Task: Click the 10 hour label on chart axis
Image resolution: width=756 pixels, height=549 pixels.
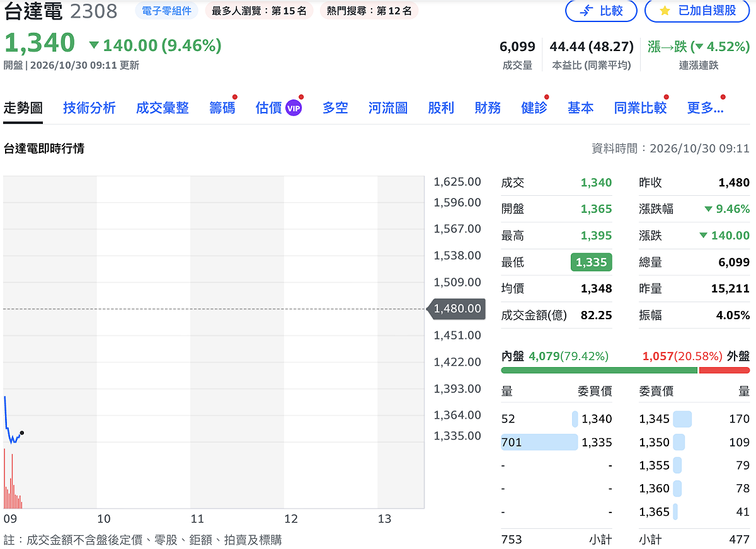Action: (x=104, y=519)
